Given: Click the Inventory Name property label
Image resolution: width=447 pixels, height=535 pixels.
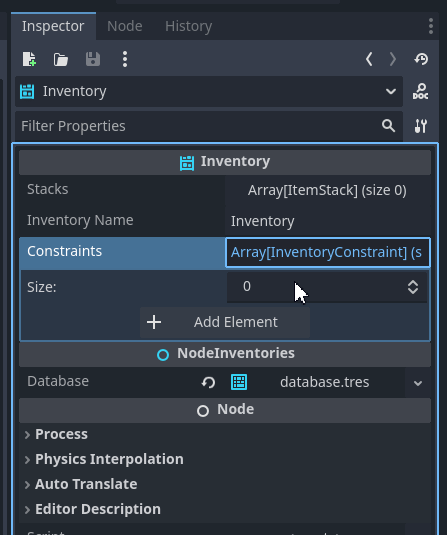Looking at the screenshot, I should tap(80, 220).
